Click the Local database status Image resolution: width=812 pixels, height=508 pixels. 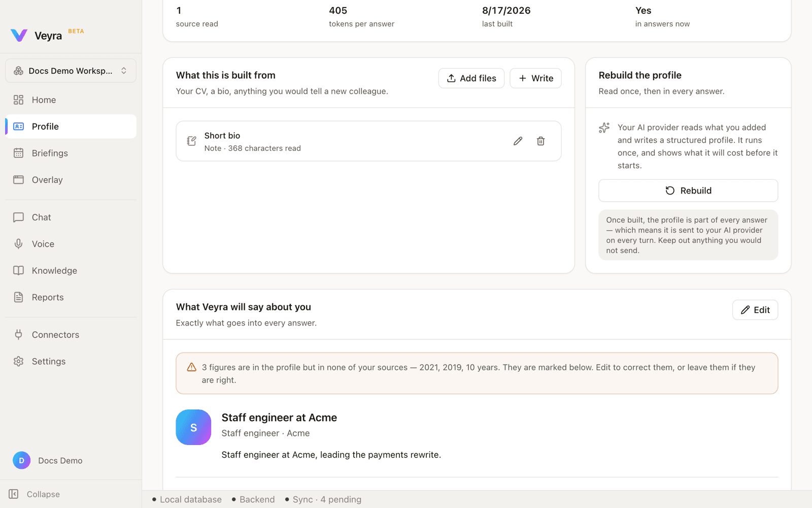(x=187, y=499)
